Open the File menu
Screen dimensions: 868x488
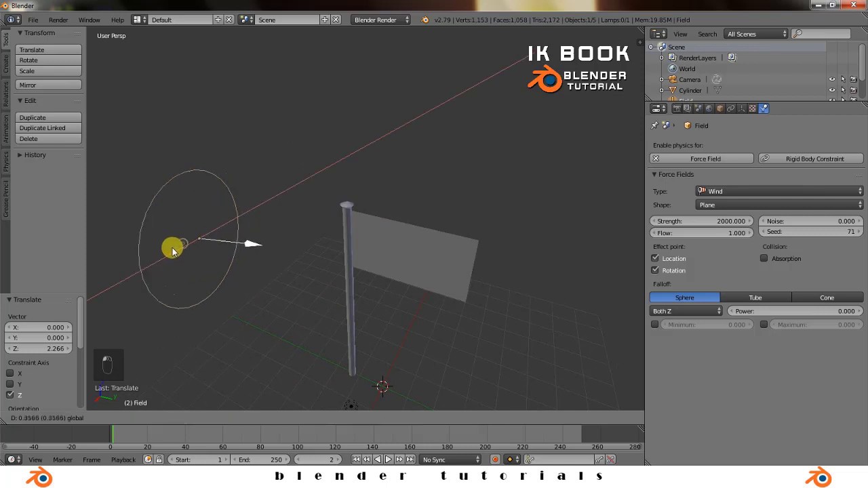click(33, 20)
